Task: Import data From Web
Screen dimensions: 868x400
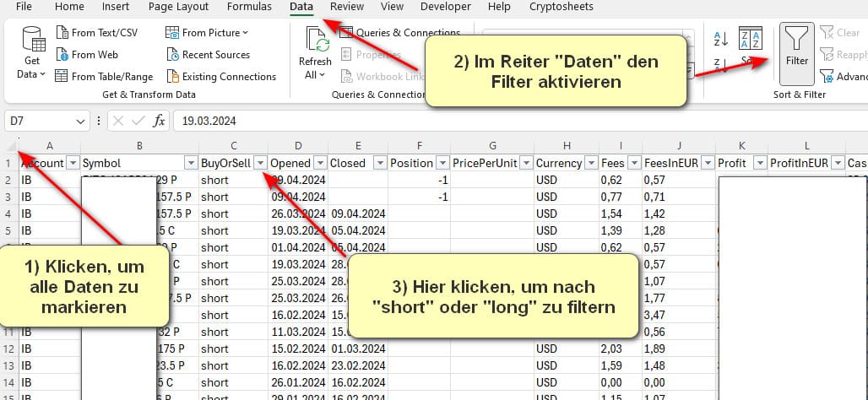Action: pyautogui.click(x=88, y=54)
